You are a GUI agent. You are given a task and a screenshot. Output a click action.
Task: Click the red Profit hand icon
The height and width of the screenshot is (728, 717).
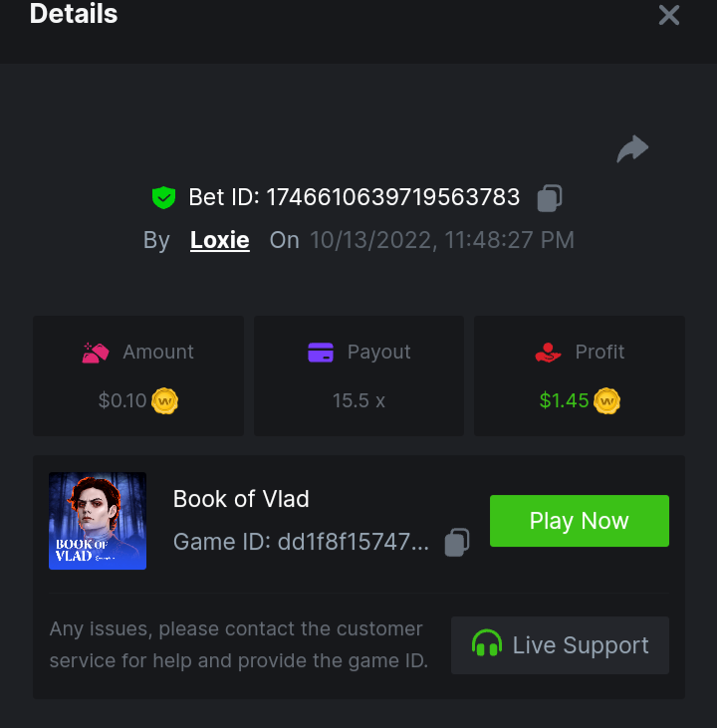(548, 353)
